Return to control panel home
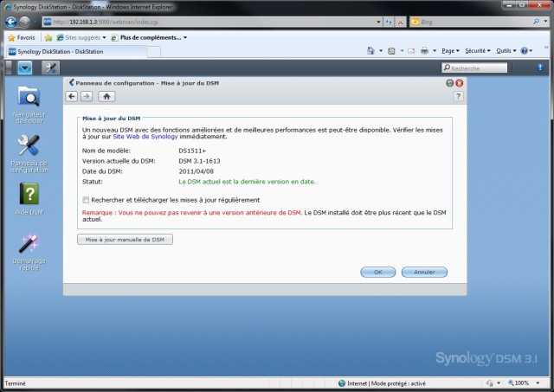 pos(106,96)
